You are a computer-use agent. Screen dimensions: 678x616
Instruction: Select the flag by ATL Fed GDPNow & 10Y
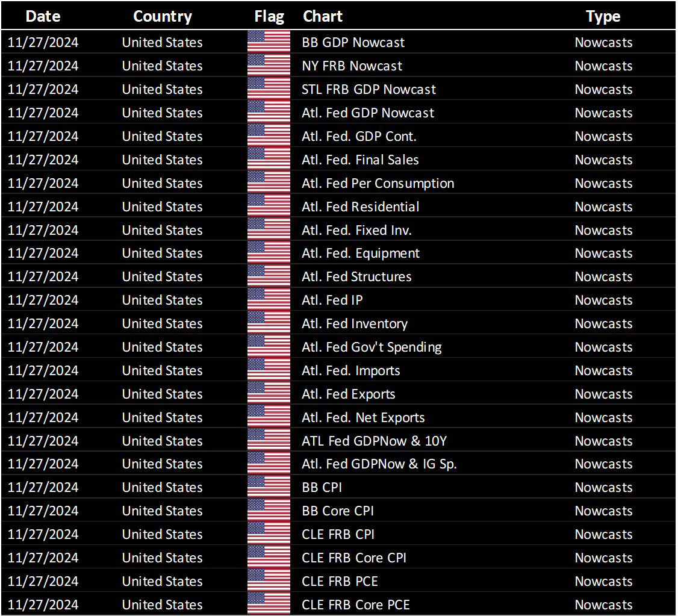point(269,441)
